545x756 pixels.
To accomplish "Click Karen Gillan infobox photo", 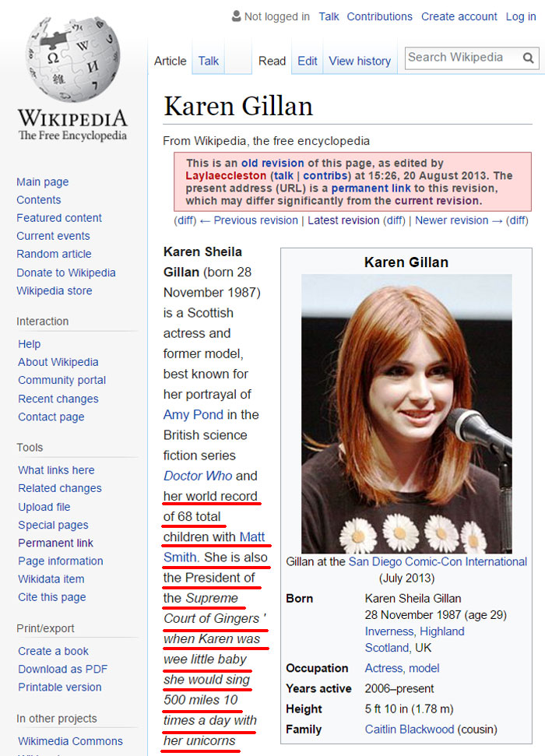I will pos(406,413).
